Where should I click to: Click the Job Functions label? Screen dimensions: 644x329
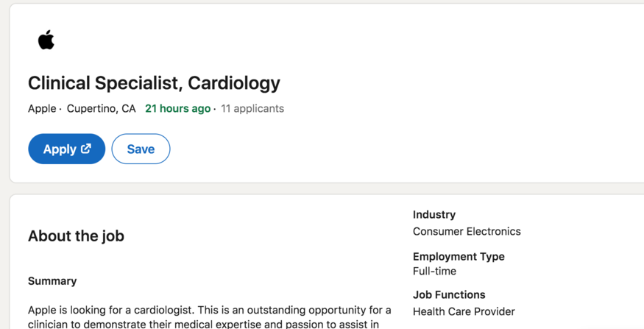point(449,295)
